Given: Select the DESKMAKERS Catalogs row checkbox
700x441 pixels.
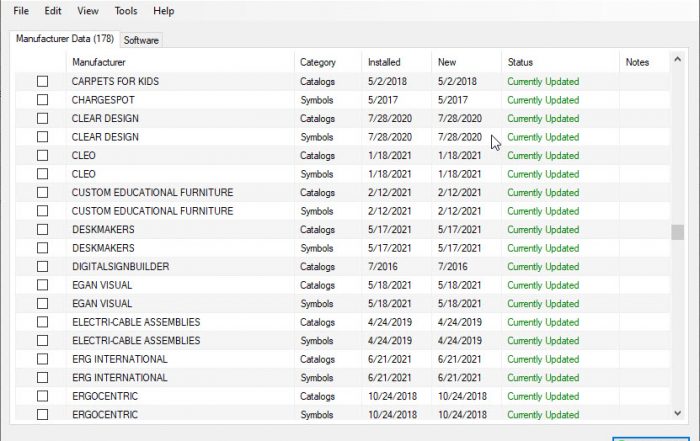Looking at the screenshot, I should 42,229.
